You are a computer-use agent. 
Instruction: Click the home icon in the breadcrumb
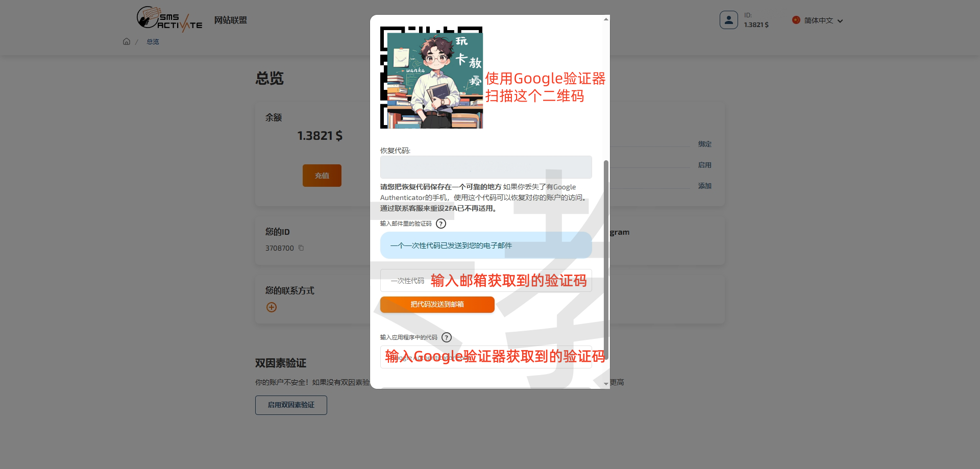pos(126,41)
